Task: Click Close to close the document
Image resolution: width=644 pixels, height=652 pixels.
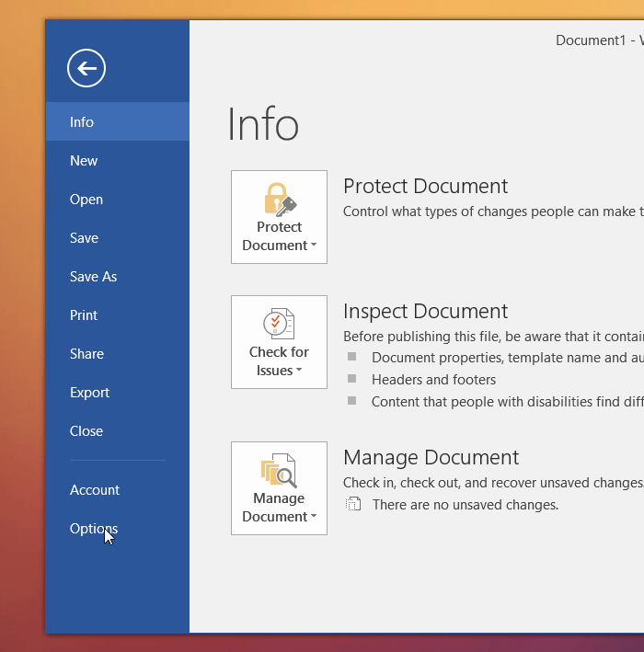Action: coord(86,430)
